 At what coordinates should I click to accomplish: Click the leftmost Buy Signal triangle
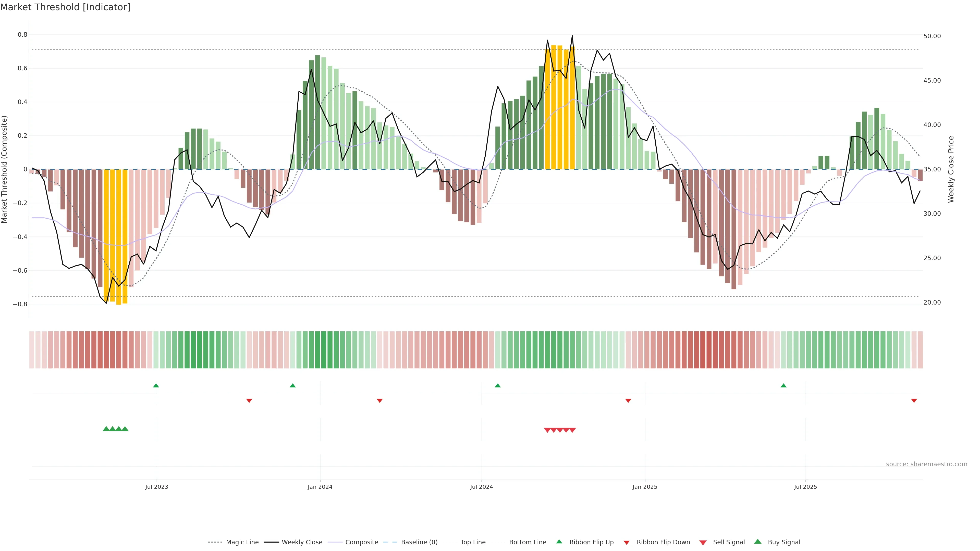[x=106, y=429]
